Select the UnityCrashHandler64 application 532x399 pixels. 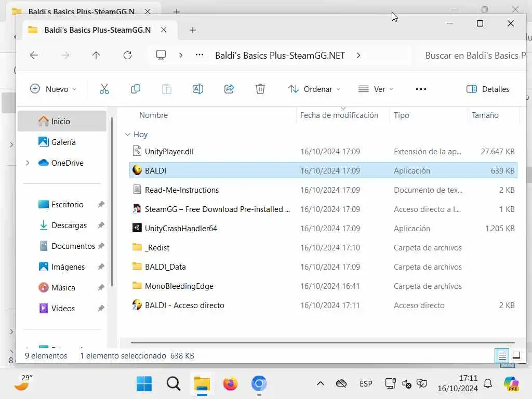(323, 229)
